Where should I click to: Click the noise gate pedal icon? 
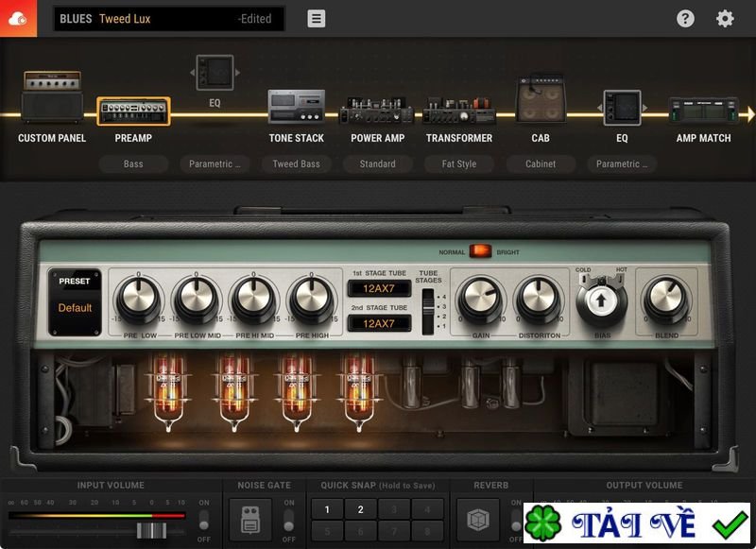(x=250, y=520)
